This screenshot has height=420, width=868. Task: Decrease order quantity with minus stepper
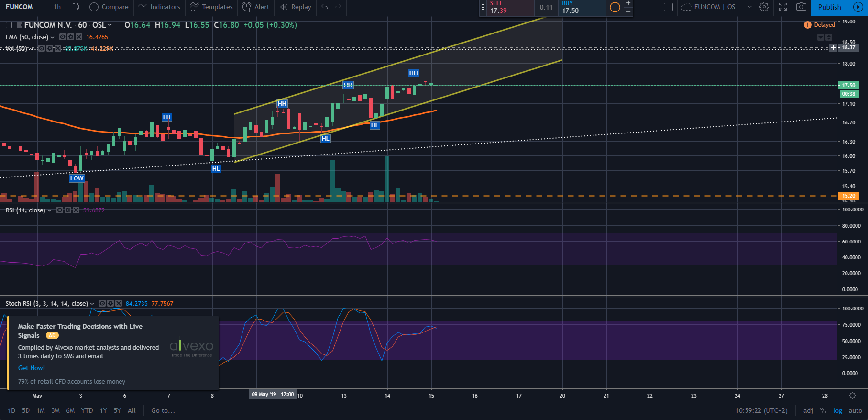(x=628, y=11)
